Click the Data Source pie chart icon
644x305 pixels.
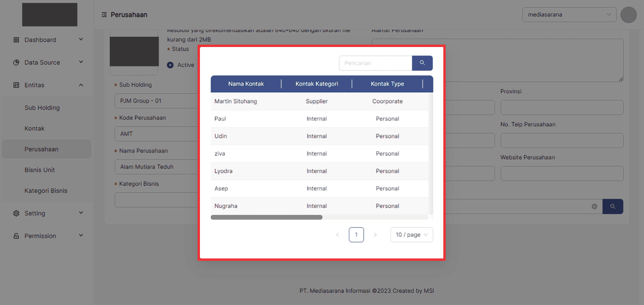coord(16,62)
